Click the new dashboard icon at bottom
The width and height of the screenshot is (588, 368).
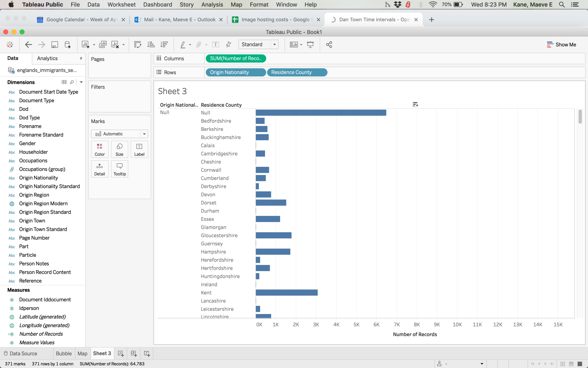tap(134, 354)
